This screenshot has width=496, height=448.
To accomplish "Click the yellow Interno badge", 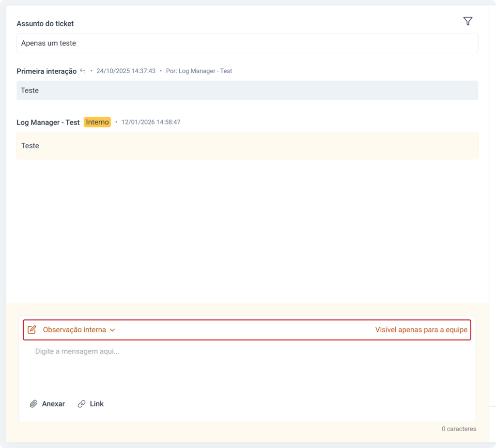I will (97, 122).
